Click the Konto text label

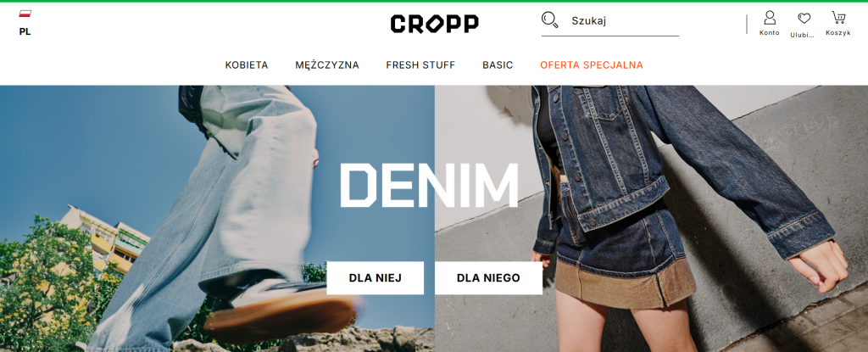click(x=770, y=33)
